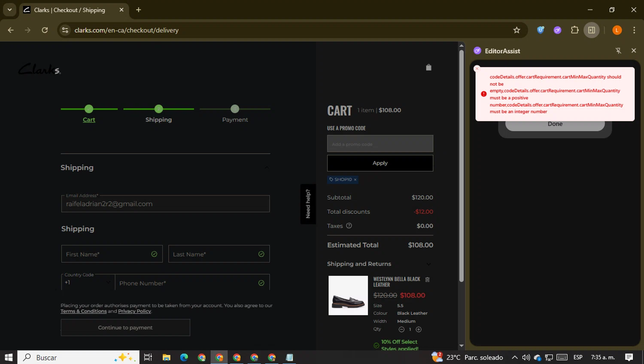Open the tab search dropdown
This screenshot has width=644, height=364.
(9, 10)
